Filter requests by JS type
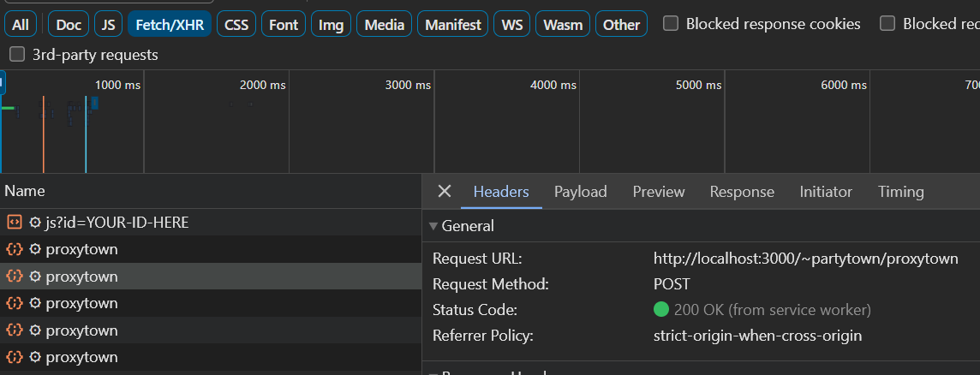The height and width of the screenshot is (375, 980). [x=108, y=24]
